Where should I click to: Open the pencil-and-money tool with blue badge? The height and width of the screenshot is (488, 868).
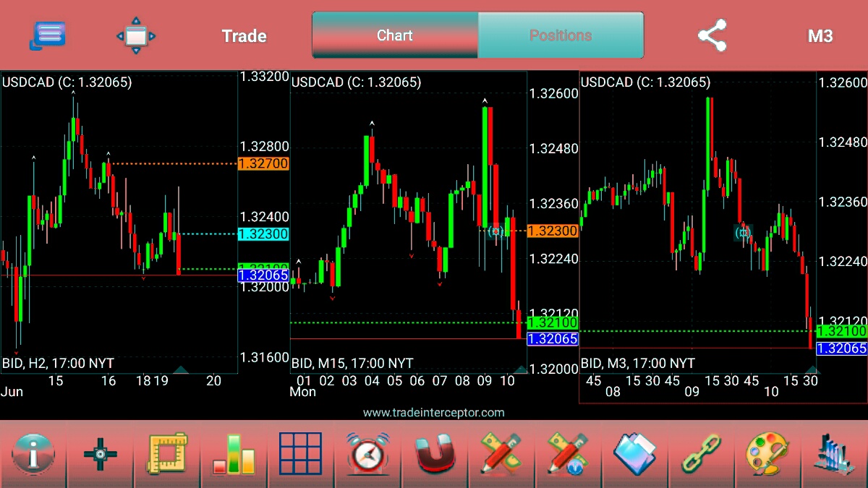pos(567,455)
